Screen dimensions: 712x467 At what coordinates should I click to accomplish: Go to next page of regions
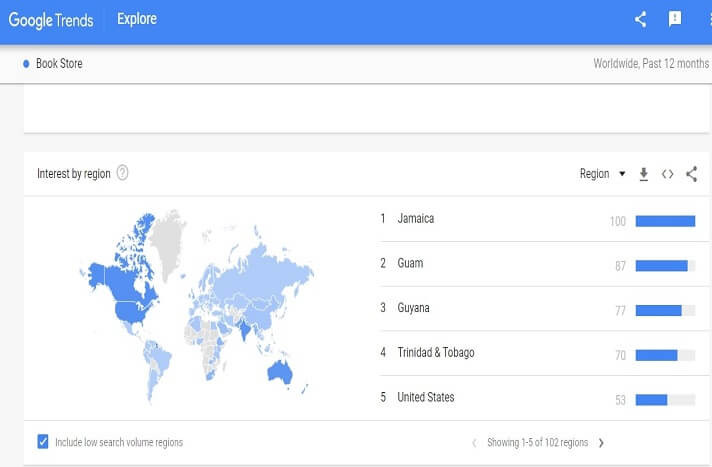(x=601, y=442)
